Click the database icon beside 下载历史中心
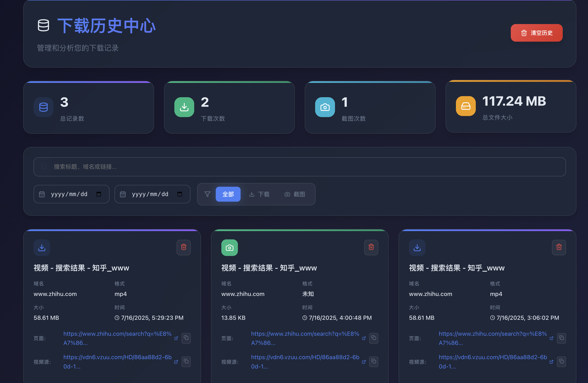The width and height of the screenshot is (588, 383). click(x=43, y=25)
